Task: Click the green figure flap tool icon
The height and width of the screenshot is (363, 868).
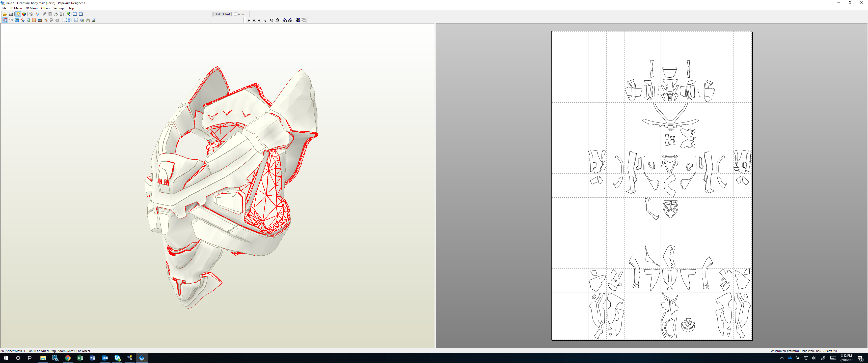Action: [x=29, y=20]
